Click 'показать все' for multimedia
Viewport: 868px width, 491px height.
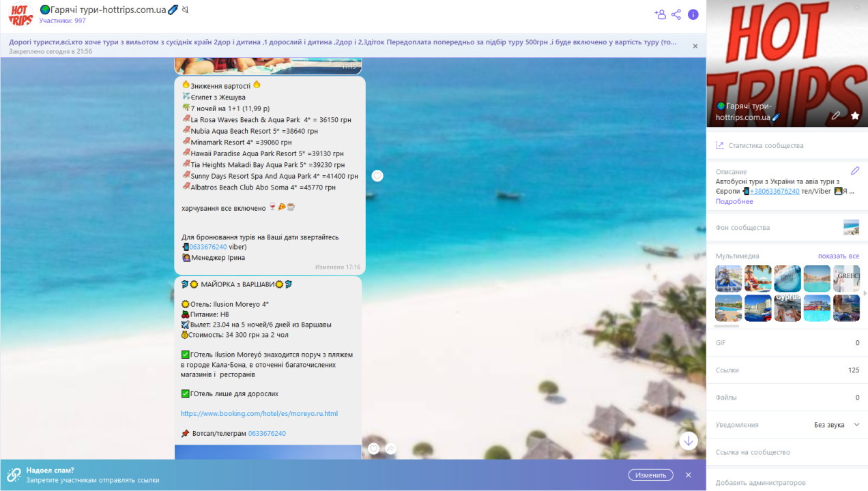(x=839, y=256)
